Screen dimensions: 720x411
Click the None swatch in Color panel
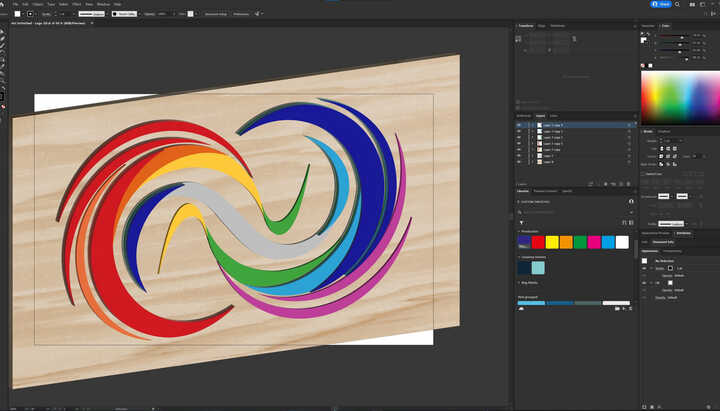(643, 66)
